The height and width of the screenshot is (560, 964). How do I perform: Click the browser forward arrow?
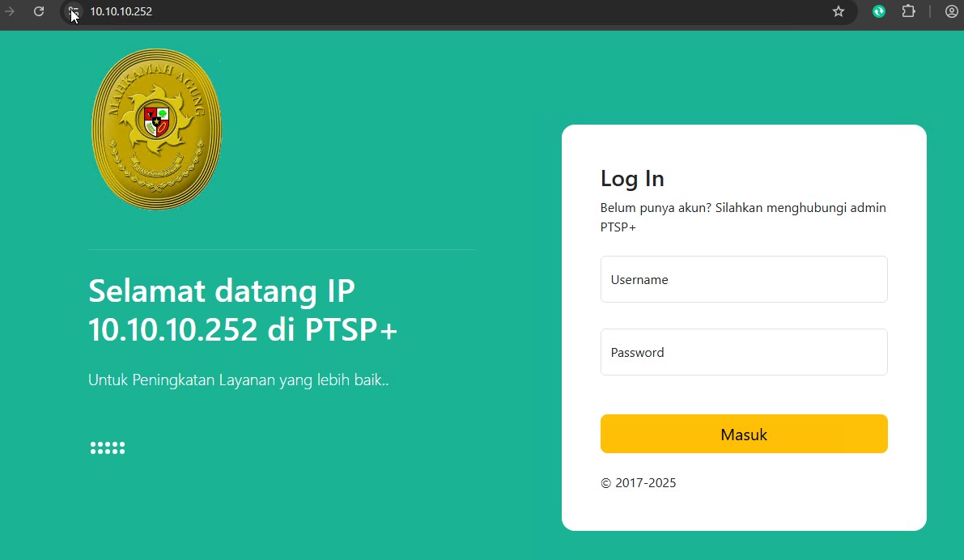click(x=10, y=12)
